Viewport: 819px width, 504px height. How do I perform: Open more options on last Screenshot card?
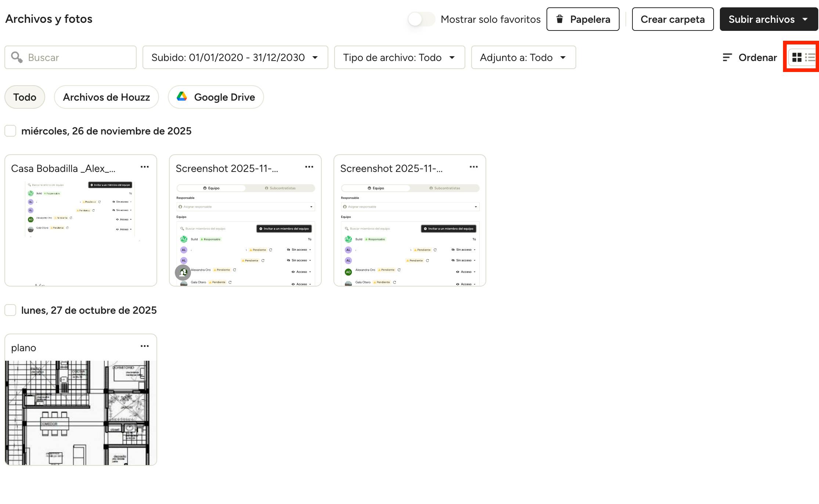[x=473, y=167]
